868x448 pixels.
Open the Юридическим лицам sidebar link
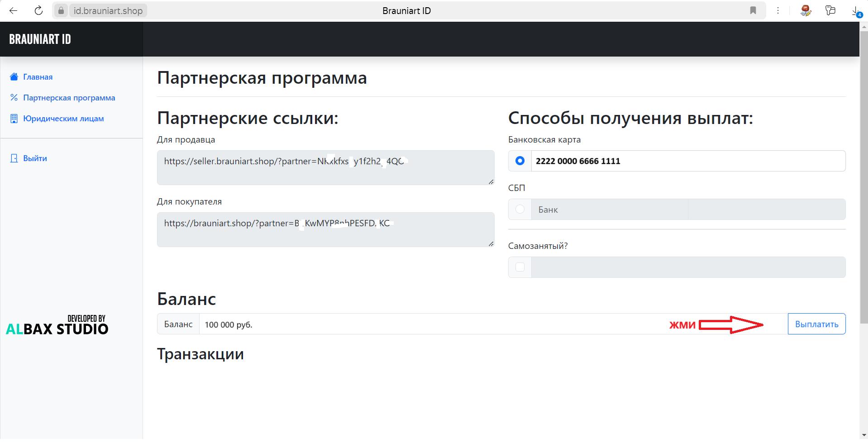point(63,119)
